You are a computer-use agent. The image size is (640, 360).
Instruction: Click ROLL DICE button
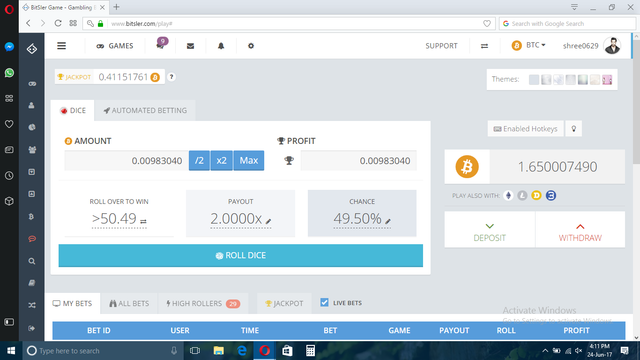pyautogui.click(x=241, y=256)
